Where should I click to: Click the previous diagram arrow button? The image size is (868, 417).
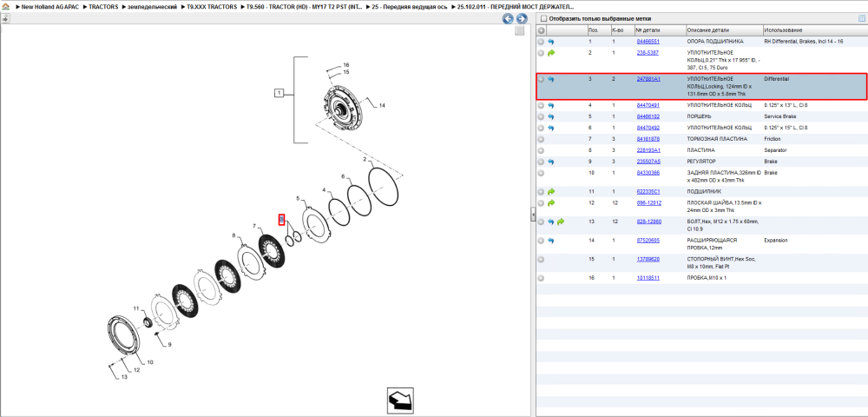pos(508,19)
